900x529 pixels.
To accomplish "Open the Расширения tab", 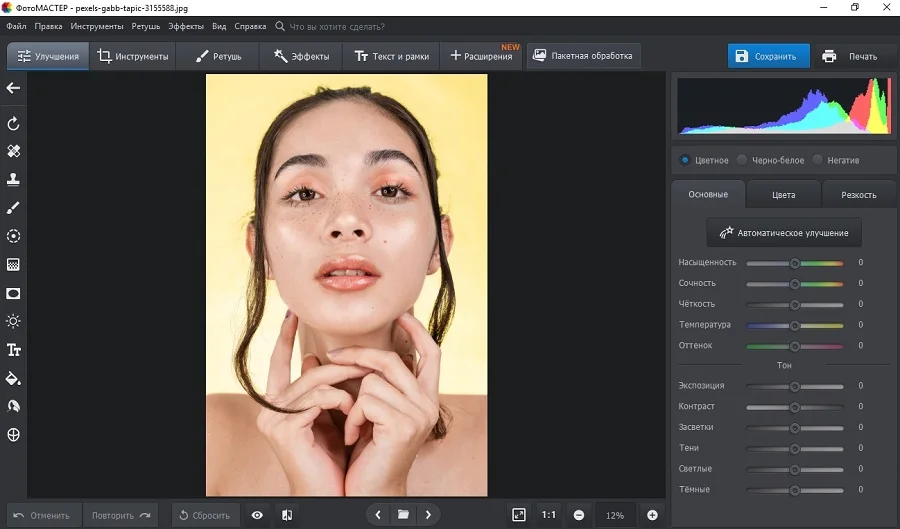I will coord(481,56).
